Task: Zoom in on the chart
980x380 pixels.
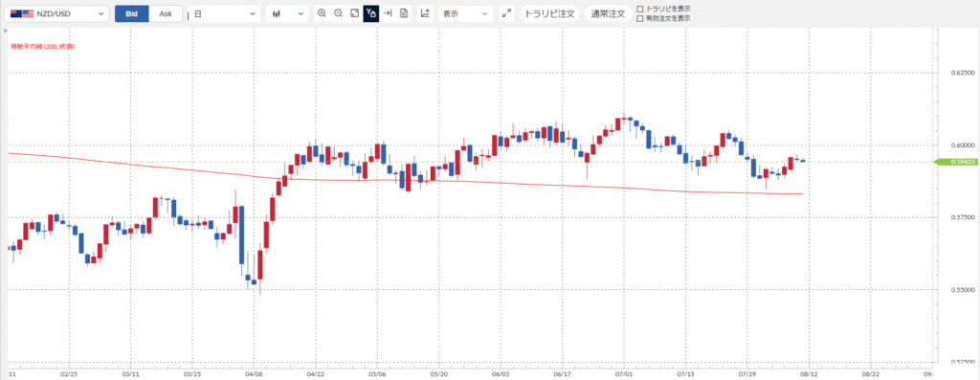Action: [322, 13]
